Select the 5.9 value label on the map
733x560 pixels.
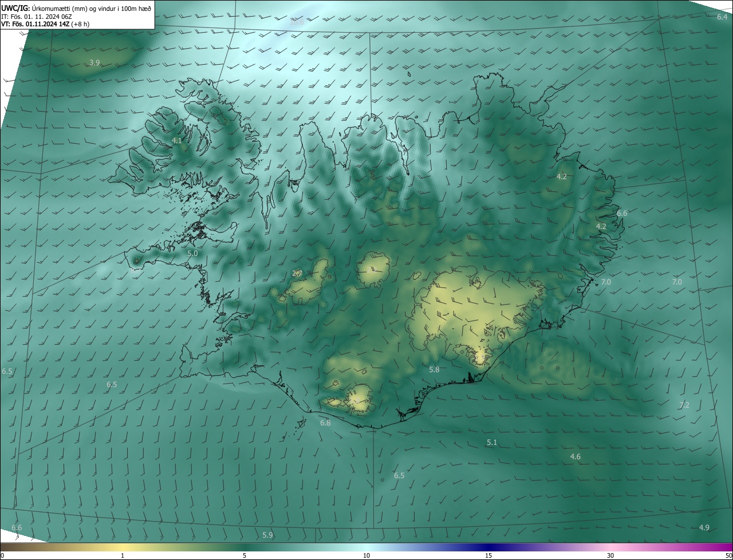(x=267, y=535)
